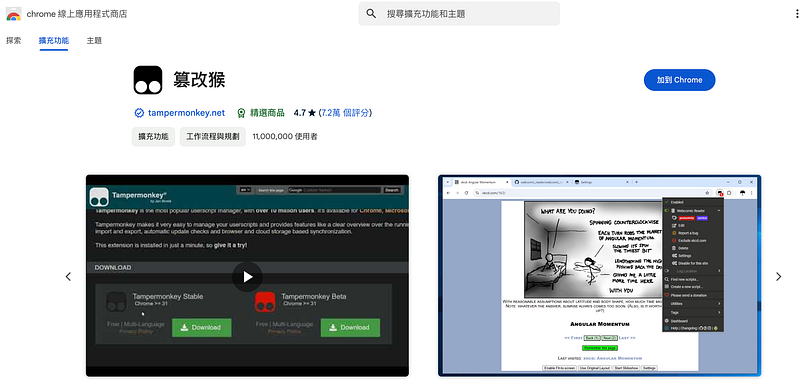The image size is (800, 387).
Task: Select the 擴充功能 tab
Action: point(54,40)
